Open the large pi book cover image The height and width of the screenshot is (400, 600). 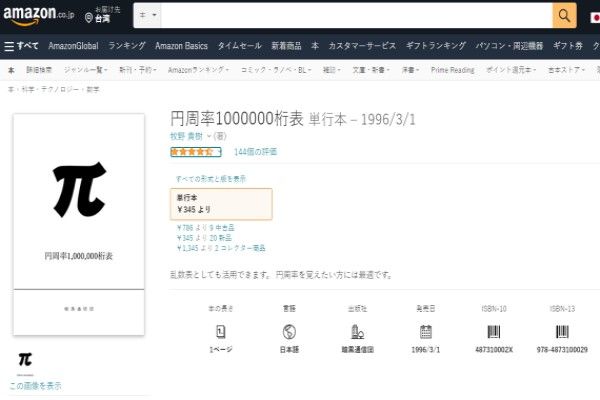(79, 224)
